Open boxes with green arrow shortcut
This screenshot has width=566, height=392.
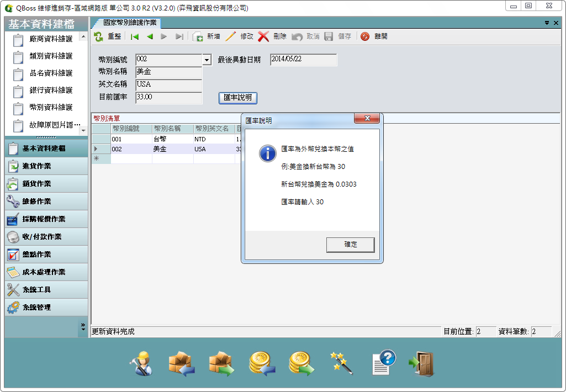(x=221, y=363)
